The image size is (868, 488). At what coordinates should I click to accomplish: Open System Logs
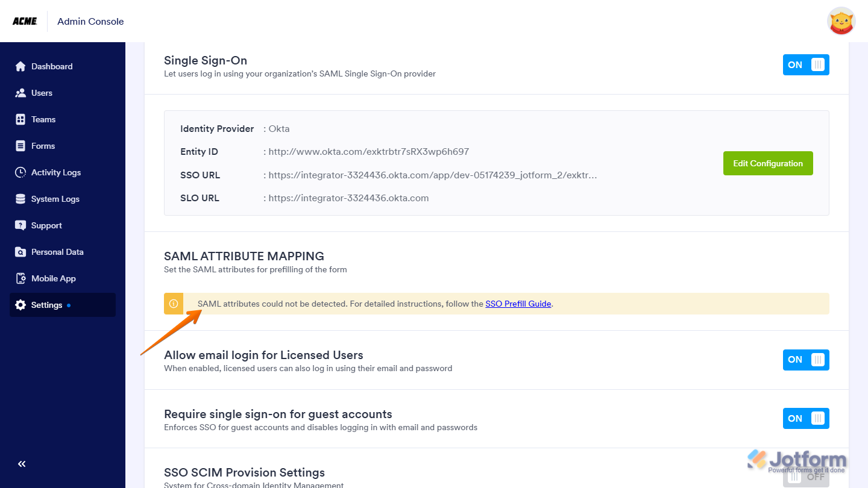click(21, 199)
